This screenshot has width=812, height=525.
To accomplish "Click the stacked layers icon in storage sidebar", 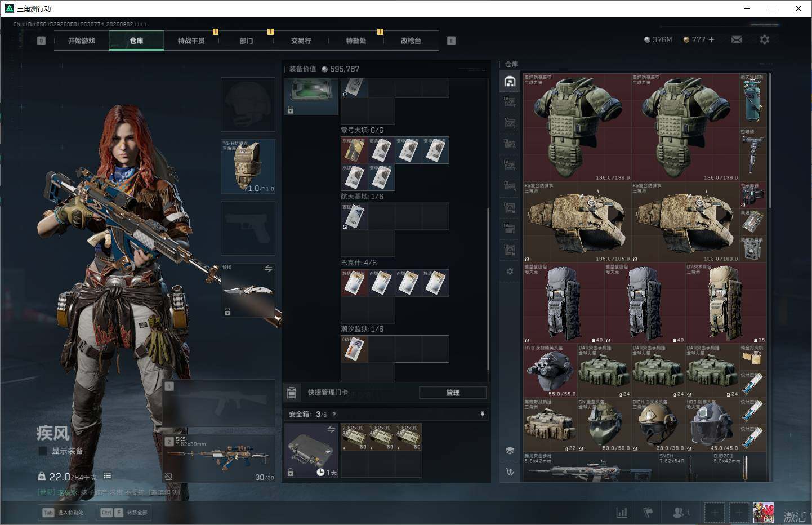I will pyautogui.click(x=510, y=451).
